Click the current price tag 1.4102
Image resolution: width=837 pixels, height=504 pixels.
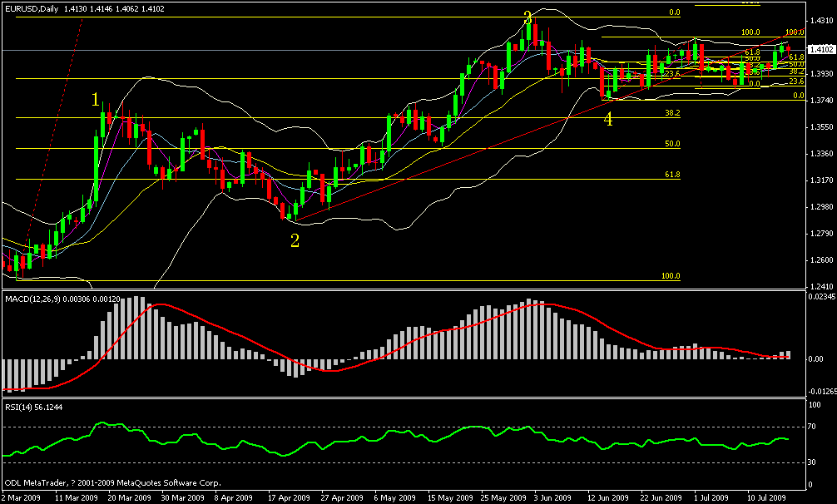point(821,50)
